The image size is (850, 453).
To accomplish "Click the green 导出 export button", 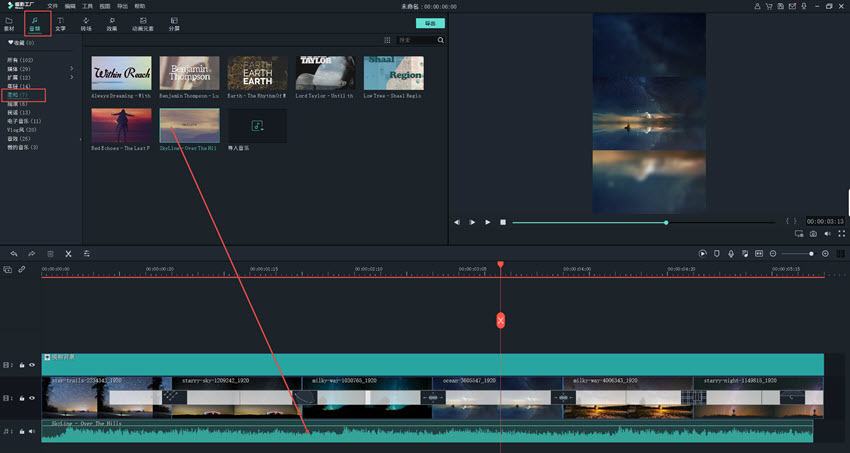I will pyautogui.click(x=430, y=22).
